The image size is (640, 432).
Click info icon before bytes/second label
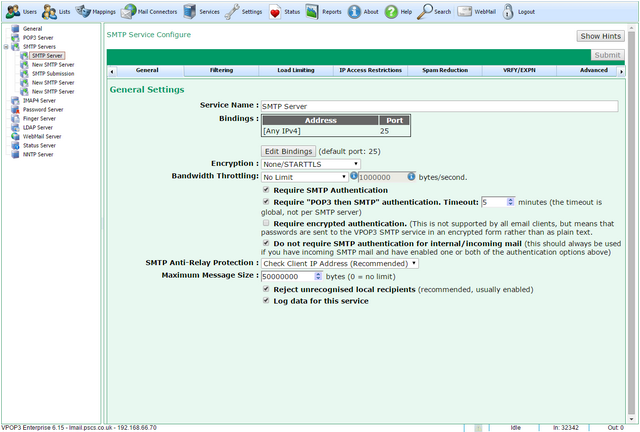[411, 176]
